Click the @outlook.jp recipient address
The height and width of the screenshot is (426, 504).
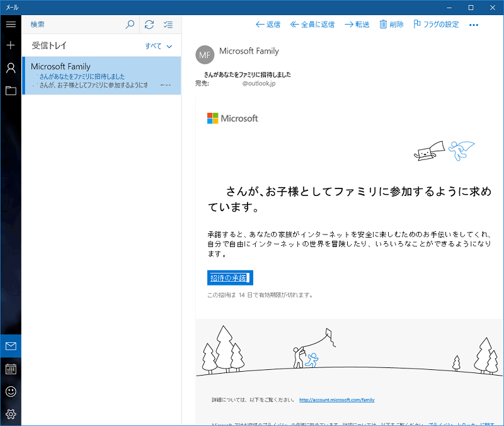259,84
